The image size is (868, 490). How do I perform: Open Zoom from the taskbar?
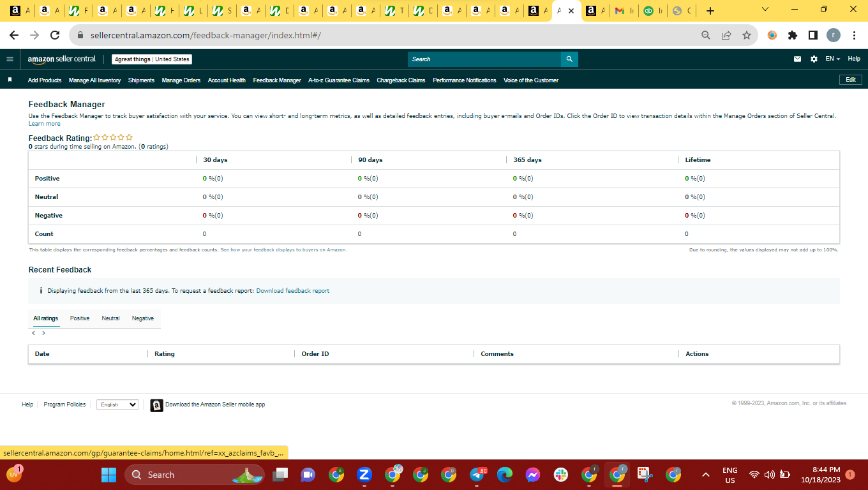tap(364, 475)
